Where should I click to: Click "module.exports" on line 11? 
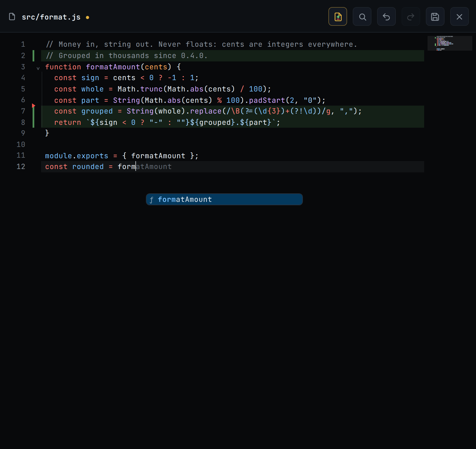click(x=77, y=156)
